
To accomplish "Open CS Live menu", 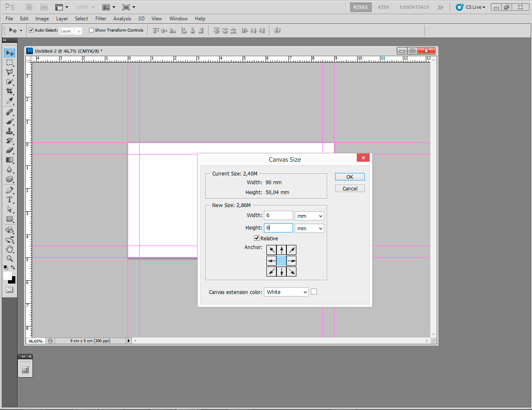I will (471, 7).
